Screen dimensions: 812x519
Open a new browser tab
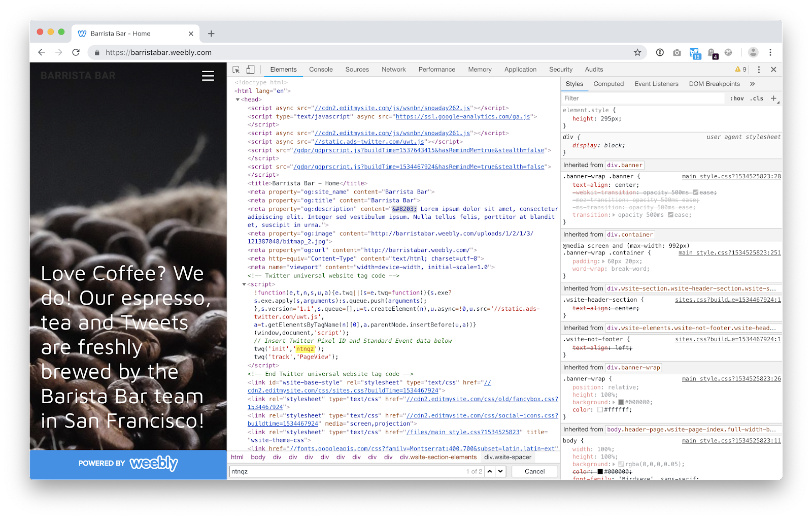pyautogui.click(x=211, y=34)
